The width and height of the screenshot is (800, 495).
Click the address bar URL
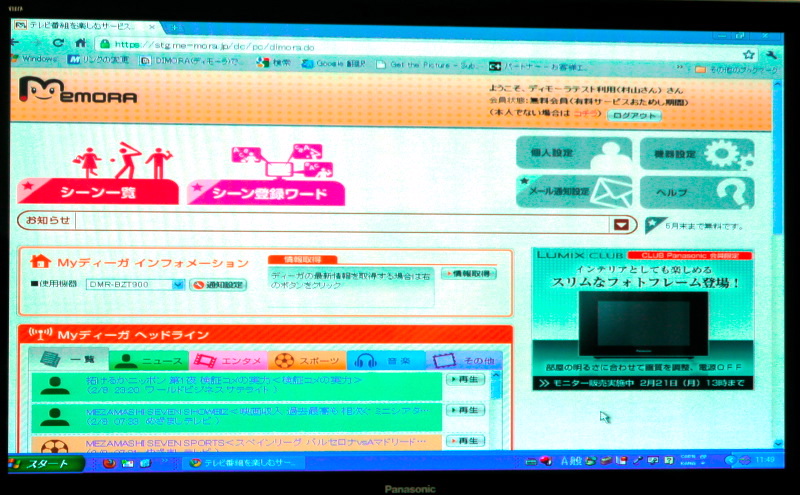point(214,46)
